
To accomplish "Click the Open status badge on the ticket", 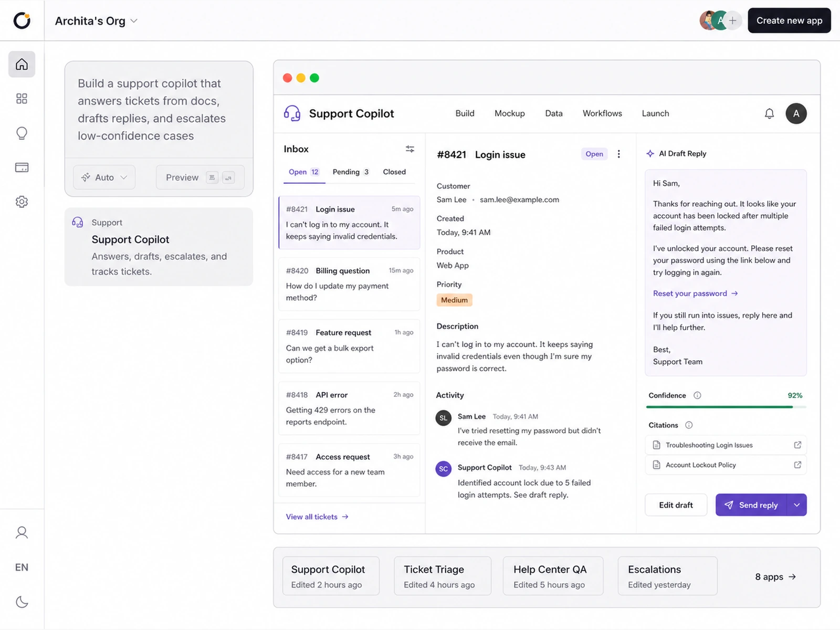I will click(x=594, y=154).
